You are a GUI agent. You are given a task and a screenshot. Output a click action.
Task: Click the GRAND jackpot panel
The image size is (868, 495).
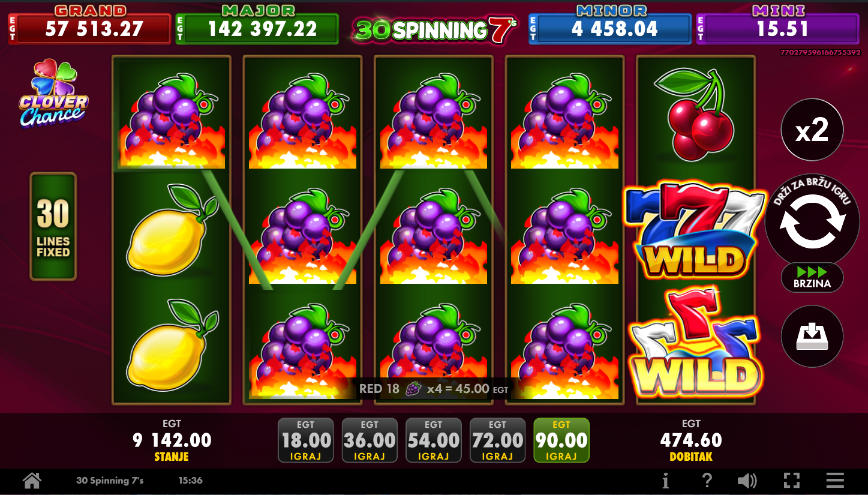click(x=90, y=25)
